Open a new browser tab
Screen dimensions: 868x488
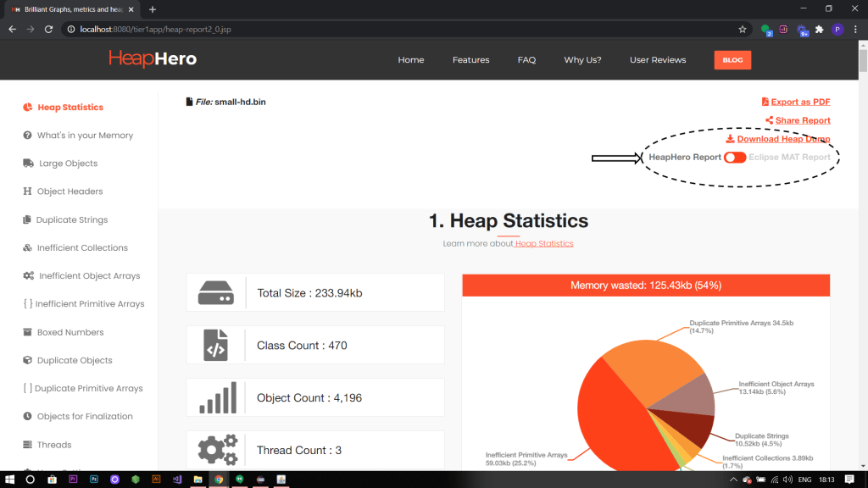coord(153,9)
